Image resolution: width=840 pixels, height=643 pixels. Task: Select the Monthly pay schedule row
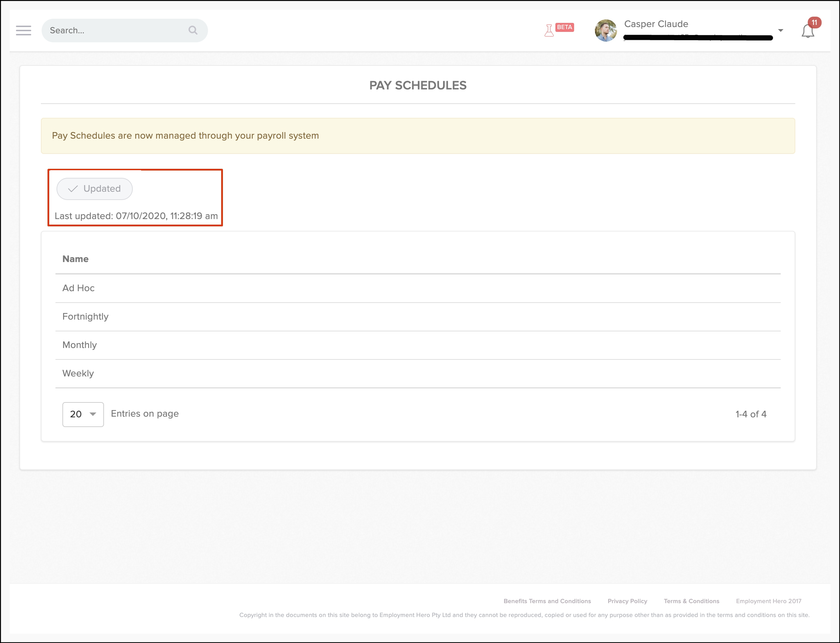[80, 345]
